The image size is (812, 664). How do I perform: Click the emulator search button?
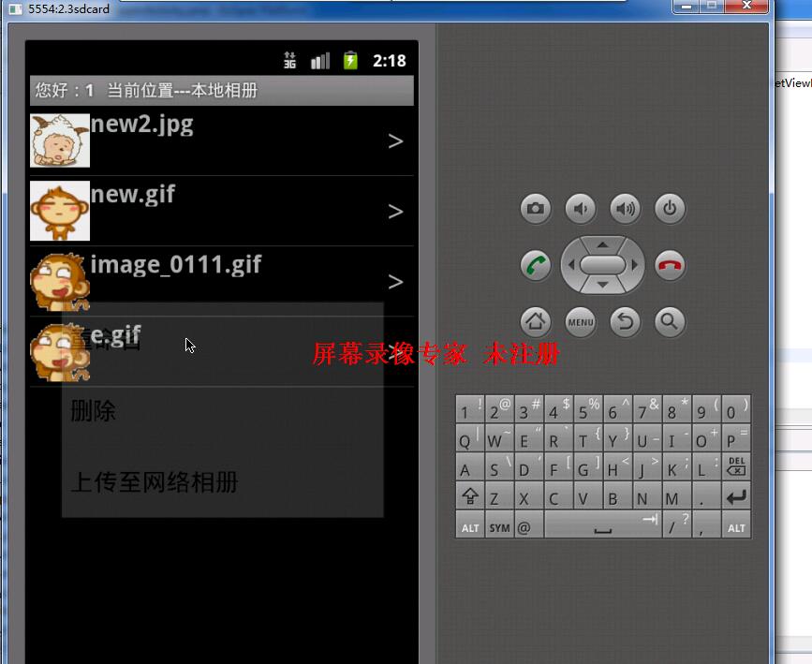pyautogui.click(x=670, y=321)
